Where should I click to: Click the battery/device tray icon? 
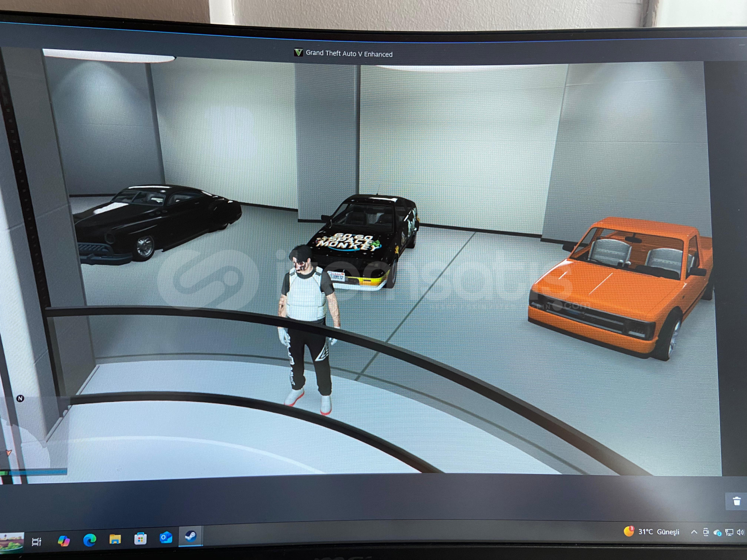tap(706, 532)
